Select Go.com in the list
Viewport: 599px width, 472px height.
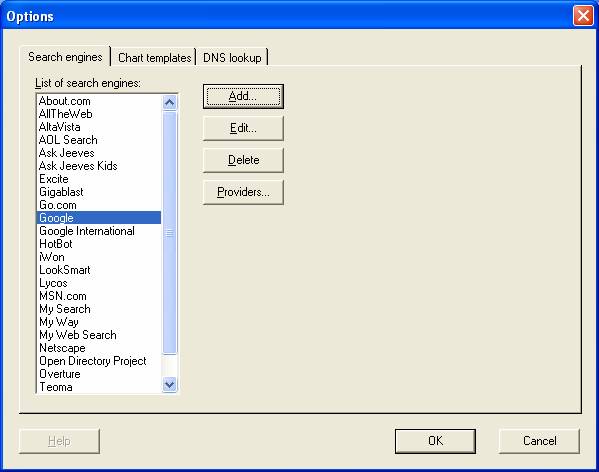(x=99, y=205)
